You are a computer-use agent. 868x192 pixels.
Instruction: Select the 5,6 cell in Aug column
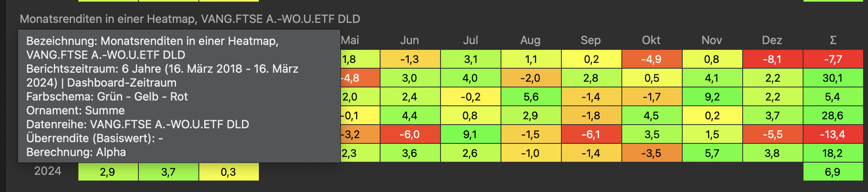click(530, 97)
